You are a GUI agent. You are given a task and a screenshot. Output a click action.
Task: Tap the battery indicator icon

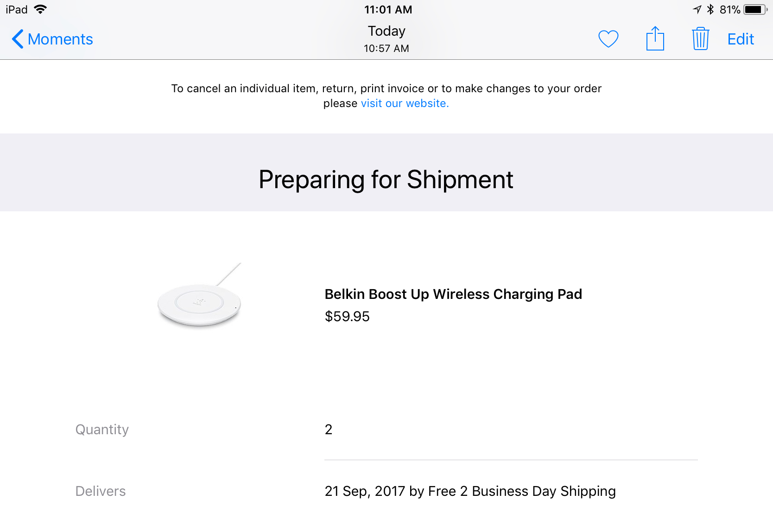pos(755,9)
